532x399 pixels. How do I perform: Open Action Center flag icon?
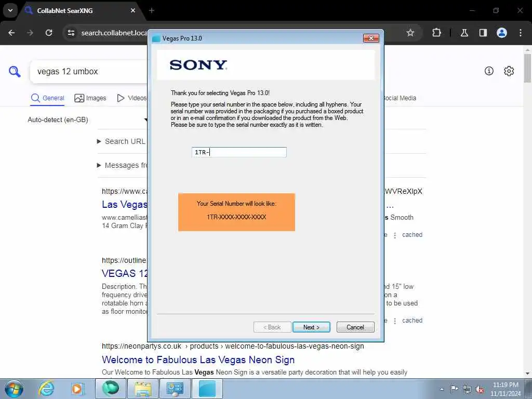tap(454, 389)
